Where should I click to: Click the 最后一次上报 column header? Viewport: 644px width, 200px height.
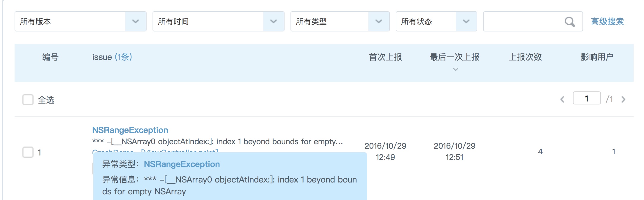454,57
